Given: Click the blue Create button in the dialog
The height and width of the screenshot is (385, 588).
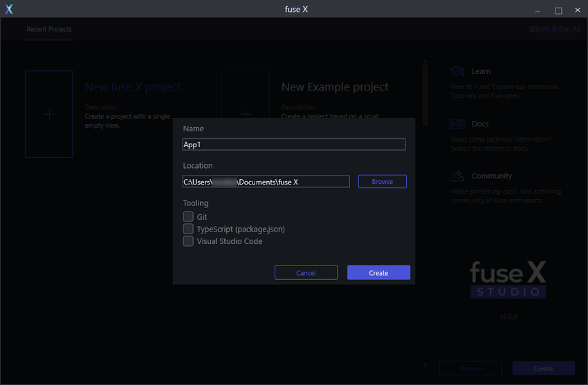Looking at the screenshot, I should point(378,272).
